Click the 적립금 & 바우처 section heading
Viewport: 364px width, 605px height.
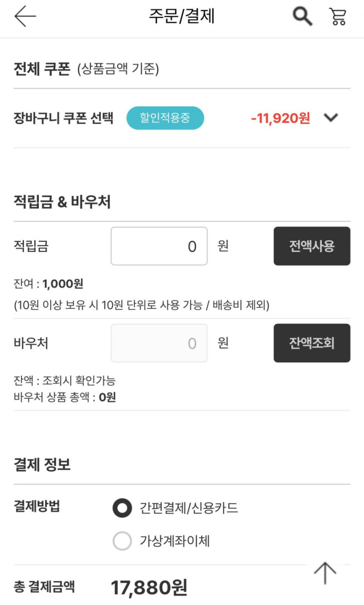tap(62, 202)
